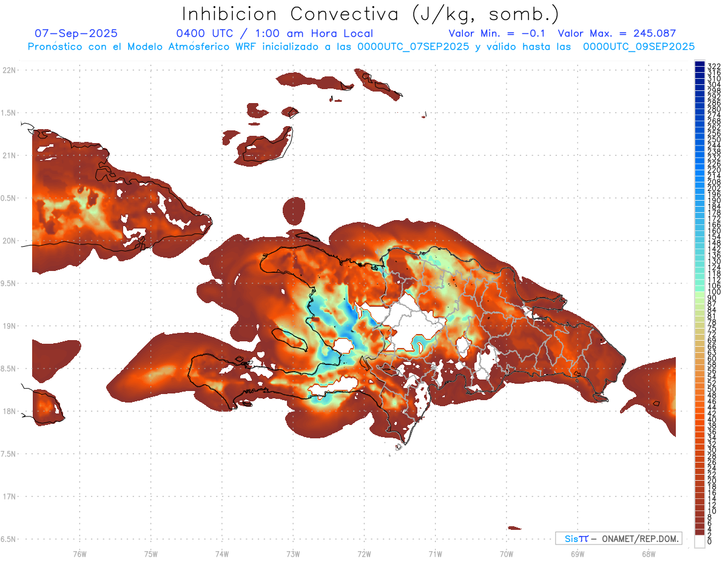
Task: Click the '73W' longitude label
Action: coord(293,554)
